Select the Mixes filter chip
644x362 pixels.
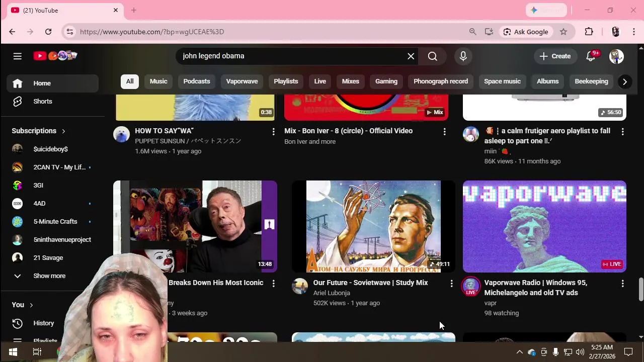click(x=351, y=81)
